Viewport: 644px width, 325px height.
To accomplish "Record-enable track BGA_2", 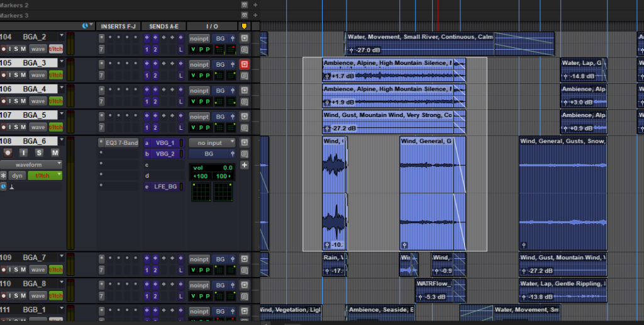I will click(4, 49).
